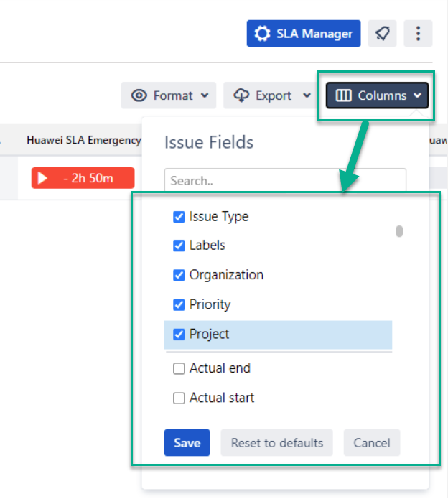
Task: Expand the Format dropdown arrow
Action: (205, 95)
